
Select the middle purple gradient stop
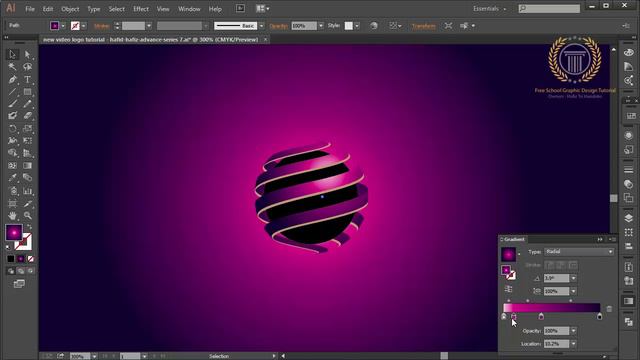point(541,316)
